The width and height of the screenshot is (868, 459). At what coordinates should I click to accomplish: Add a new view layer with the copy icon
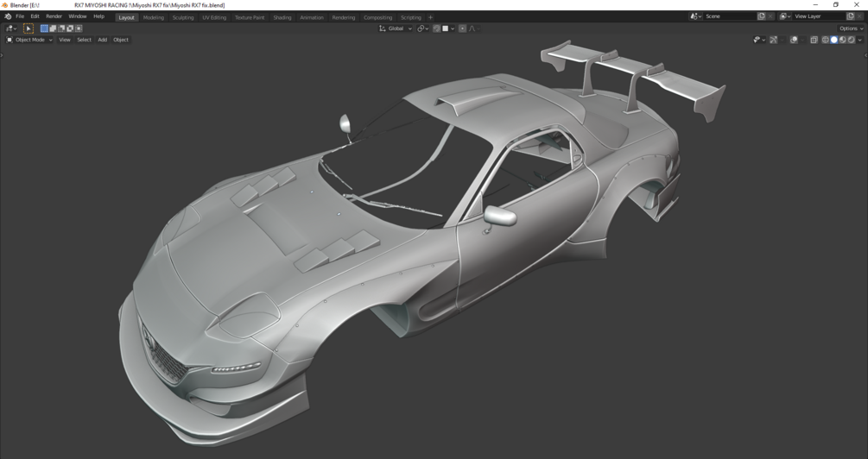pos(850,16)
